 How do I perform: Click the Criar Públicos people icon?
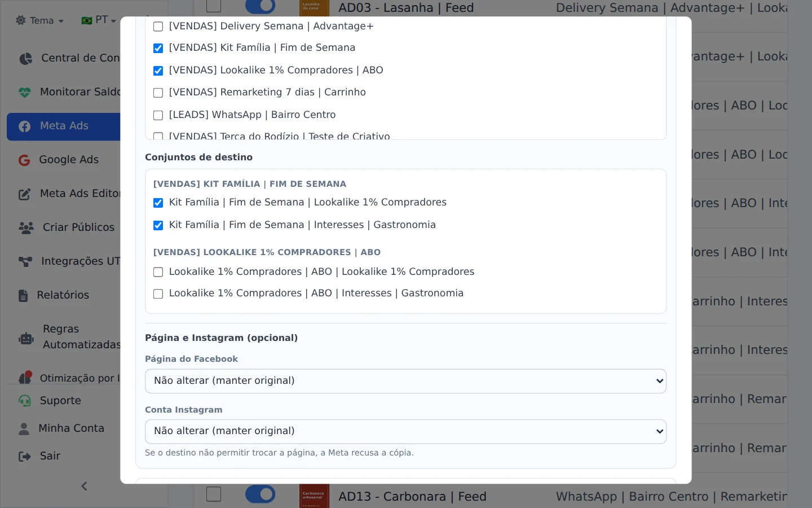[x=26, y=227]
